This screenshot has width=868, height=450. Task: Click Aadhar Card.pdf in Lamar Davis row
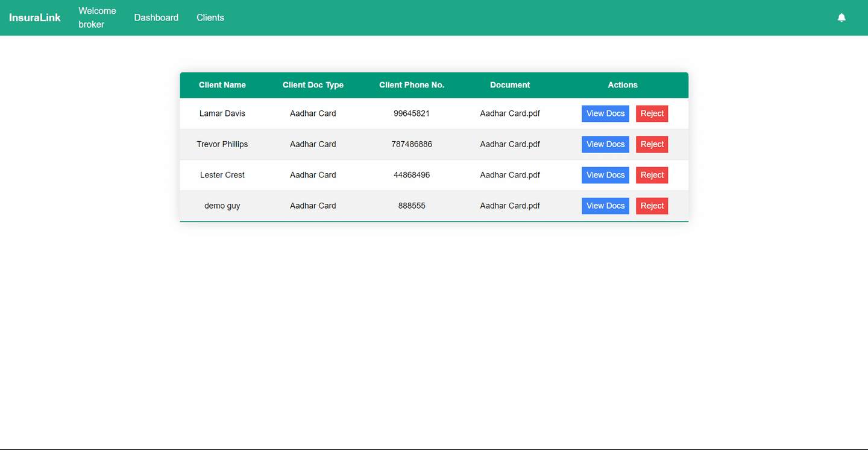510,113
